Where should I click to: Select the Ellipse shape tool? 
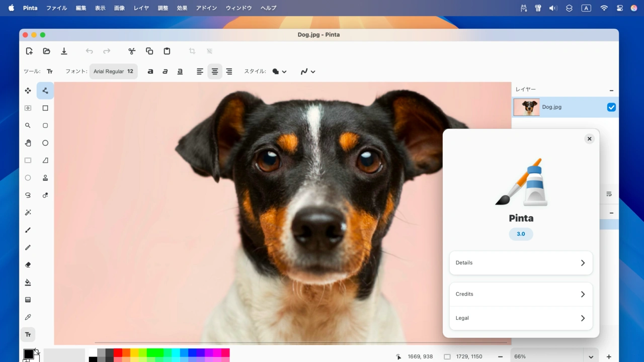click(45, 143)
